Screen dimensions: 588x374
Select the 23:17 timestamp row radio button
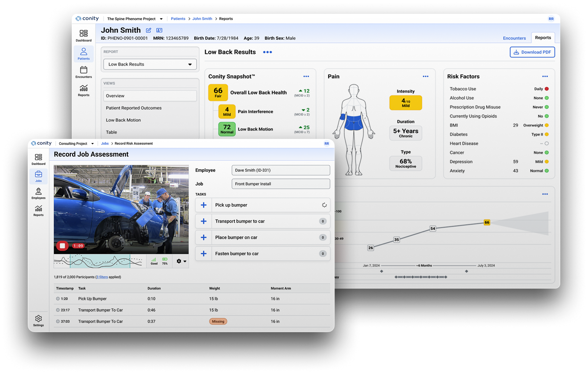(x=58, y=310)
